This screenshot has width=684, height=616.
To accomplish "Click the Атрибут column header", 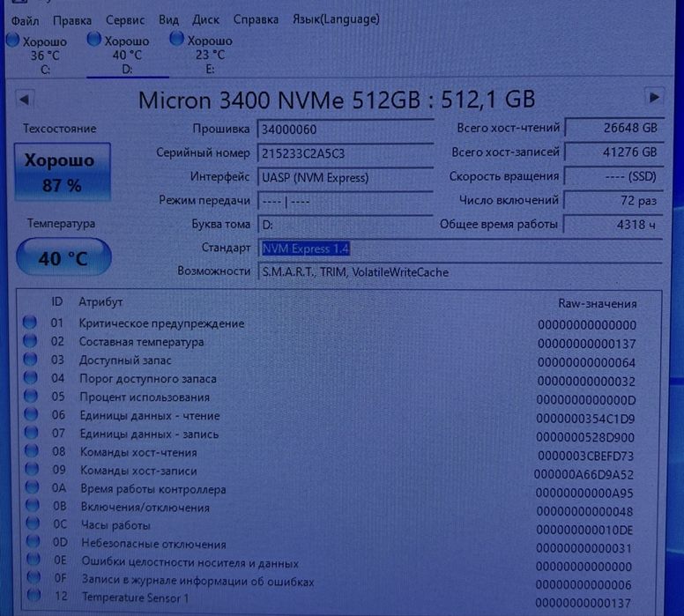I will [x=100, y=302].
